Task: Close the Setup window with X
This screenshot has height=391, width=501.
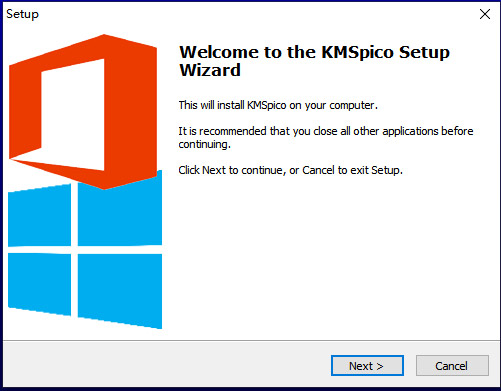Action: click(485, 14)
